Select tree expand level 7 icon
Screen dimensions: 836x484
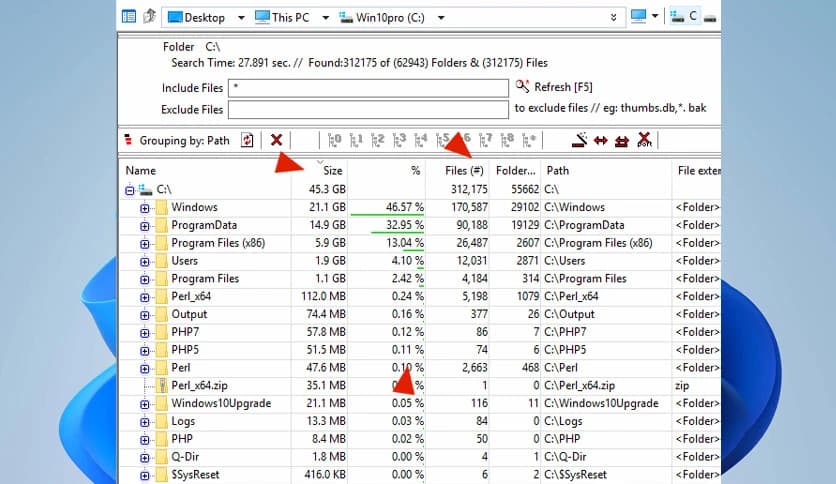486,140
